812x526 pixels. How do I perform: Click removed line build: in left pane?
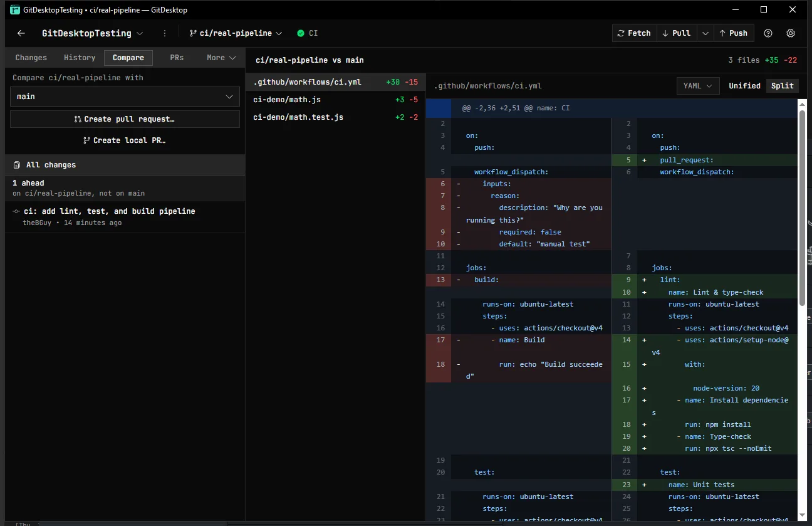coord(518,280)
